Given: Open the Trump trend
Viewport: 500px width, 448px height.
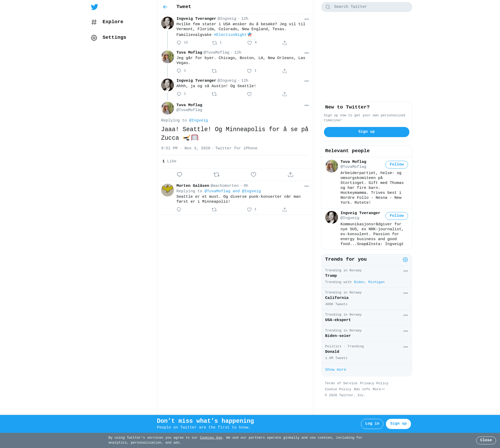Looking at the screenshot, I should (366, 277).
